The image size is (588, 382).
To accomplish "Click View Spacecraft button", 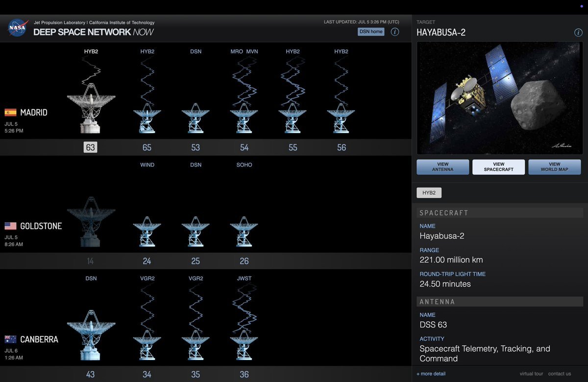I will [499, 167].
